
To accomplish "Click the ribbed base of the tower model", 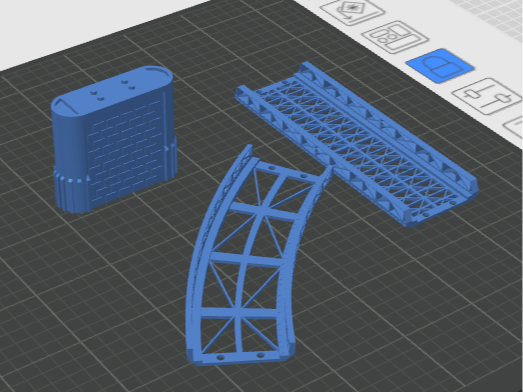I will pyautogui.click(x=72, y=193).
